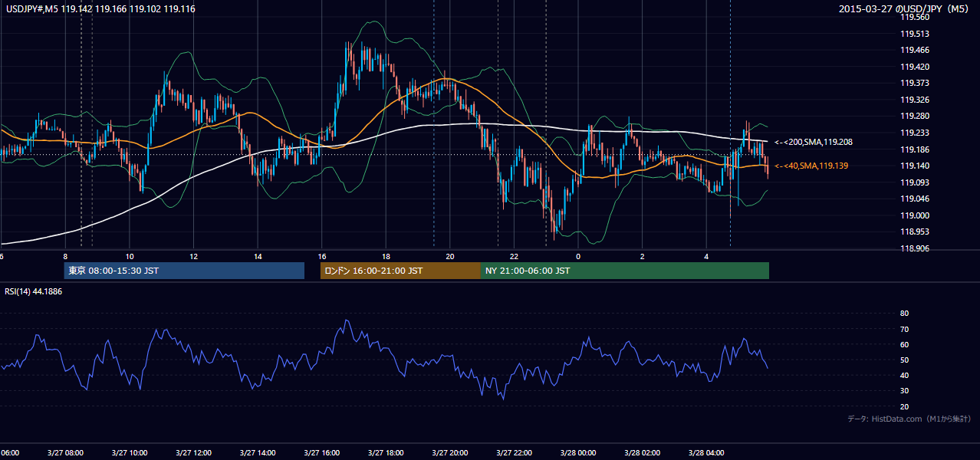
Task: Select the ロンドン 16:00-21:00 JST session bar
Action: coord(400,271)
